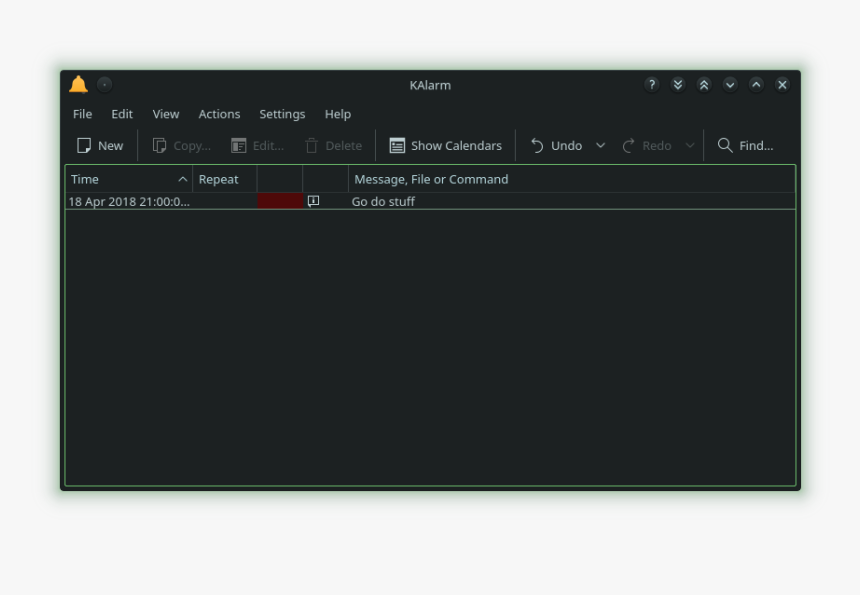860x595 pixels.
Task: Click the KAlarm bell icon in title bar
Action: (x=78, y=84)
